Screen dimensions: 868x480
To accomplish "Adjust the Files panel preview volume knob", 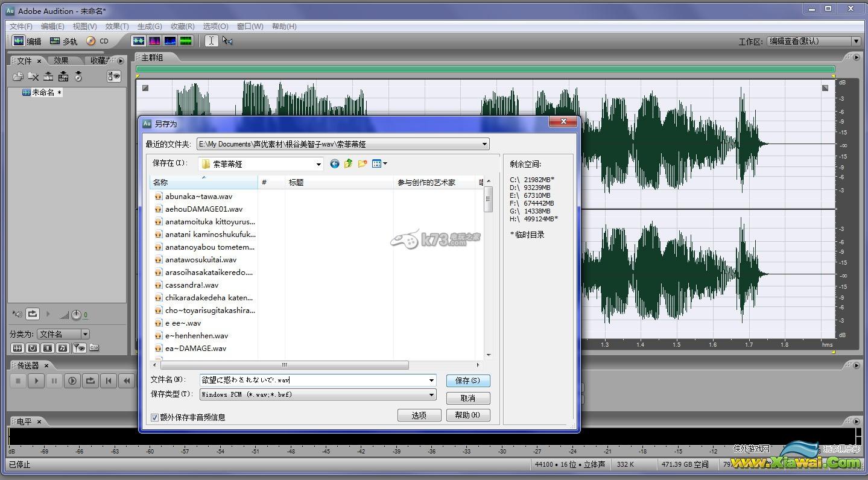I will coord(76,315).
